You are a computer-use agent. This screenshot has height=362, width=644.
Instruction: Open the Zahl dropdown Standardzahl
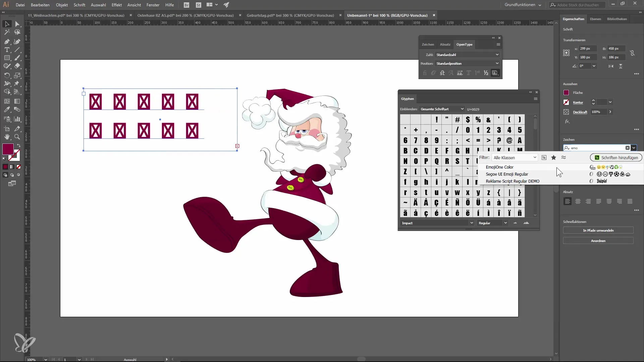[467, 55]
